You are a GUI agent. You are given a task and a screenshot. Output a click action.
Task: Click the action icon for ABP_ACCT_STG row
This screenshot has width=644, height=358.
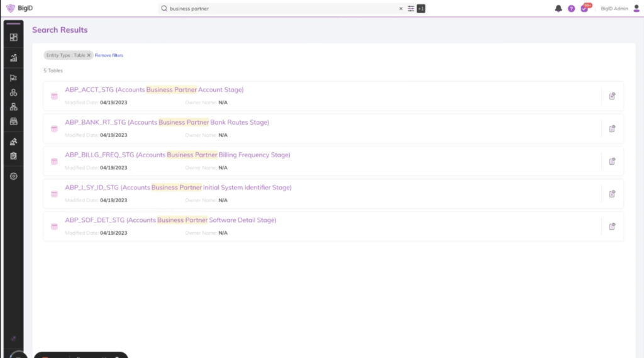(x=612, y=96)
